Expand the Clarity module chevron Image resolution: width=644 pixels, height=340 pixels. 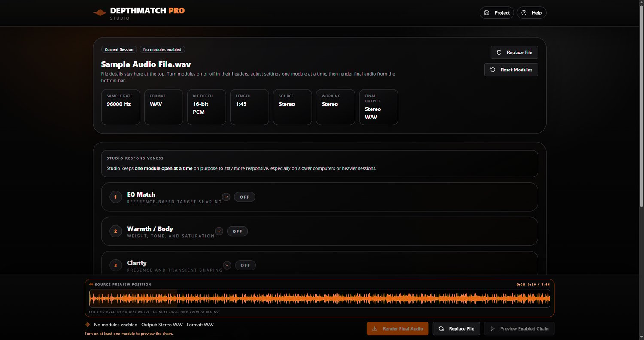tap(227, 265)
